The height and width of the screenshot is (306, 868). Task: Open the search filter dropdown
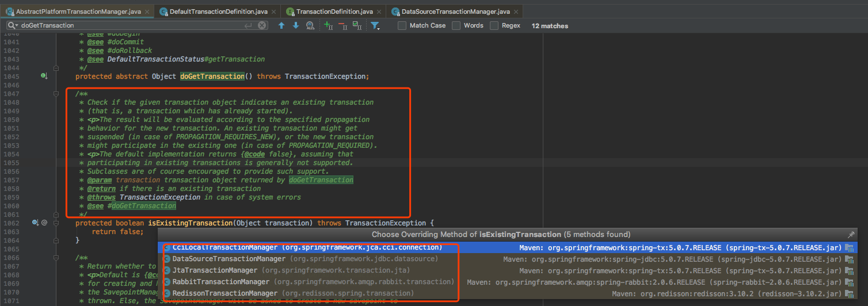pyautogui.click(x=375, y=25)
